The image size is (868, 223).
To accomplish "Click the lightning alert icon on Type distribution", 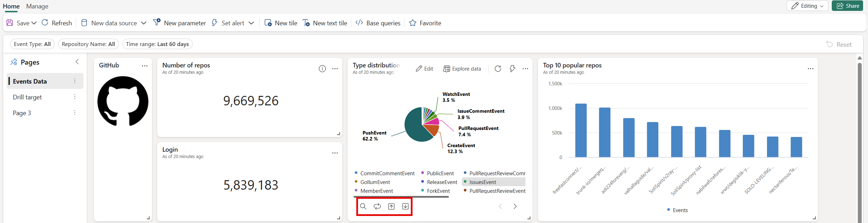I will click(x=512, y=69).
